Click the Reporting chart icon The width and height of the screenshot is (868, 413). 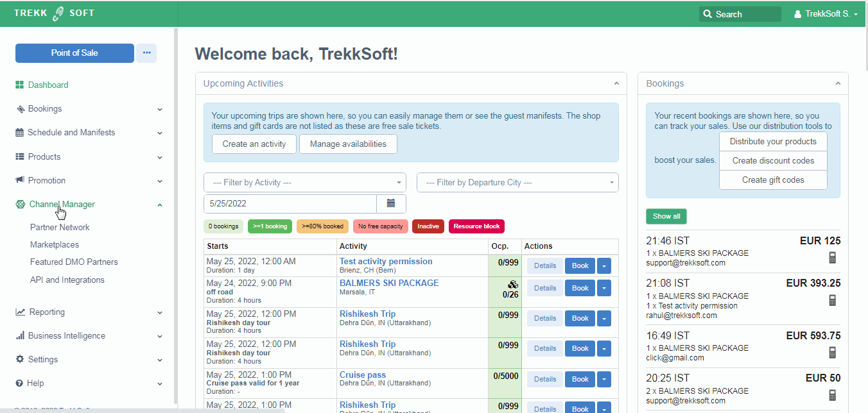(x=21, y=312)
